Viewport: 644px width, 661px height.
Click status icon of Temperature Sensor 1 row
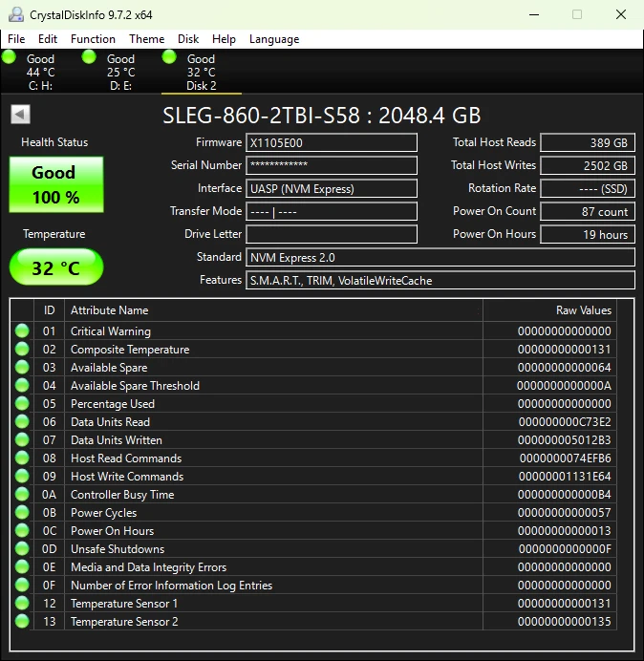point(22,603)
